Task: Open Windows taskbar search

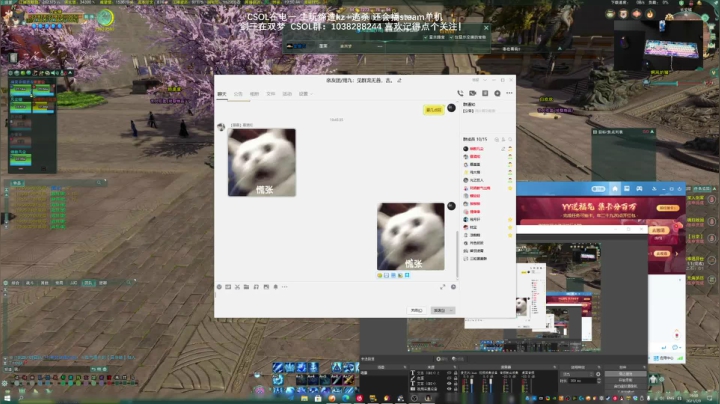Action: click(21, 398)
